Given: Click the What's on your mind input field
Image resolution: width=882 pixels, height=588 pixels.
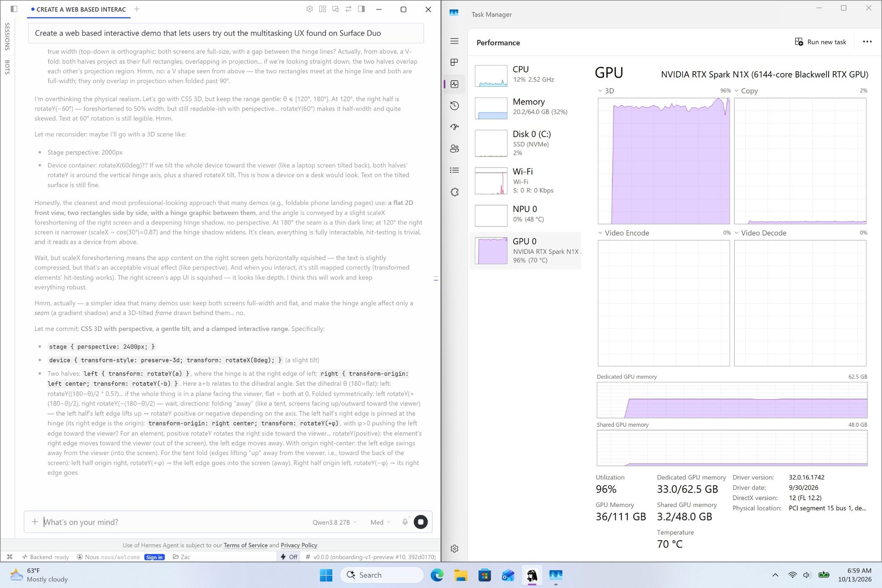Looking at the screenshot, I should coord(175,522).
